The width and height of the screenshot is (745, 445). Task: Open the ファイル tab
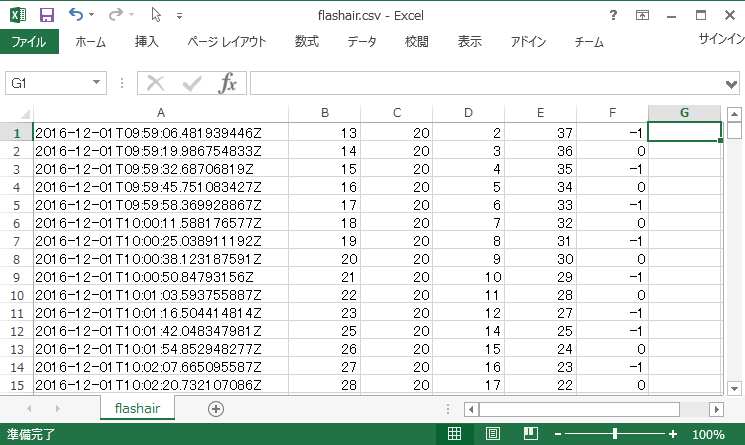[29, 42]
